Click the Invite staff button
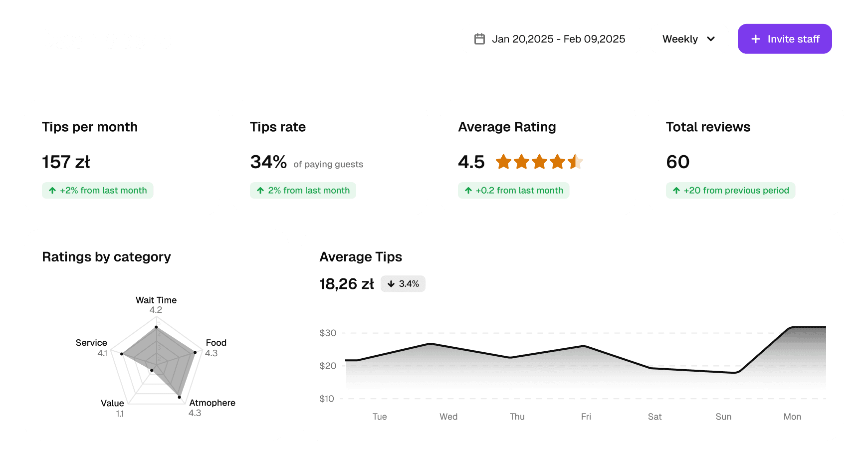Image resolution: width=868 pixels, height=463 pixels. pyautogui.click(x=785, y=39)
